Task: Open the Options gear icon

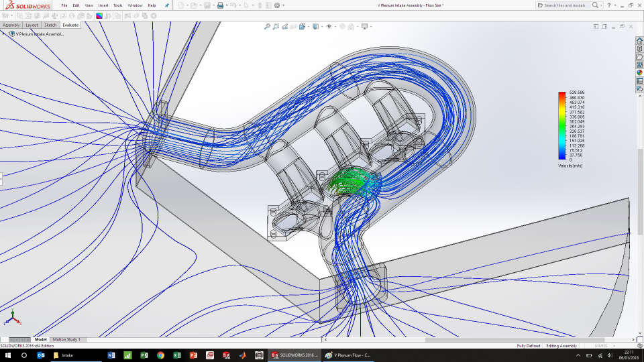Action: click(277, 5)
